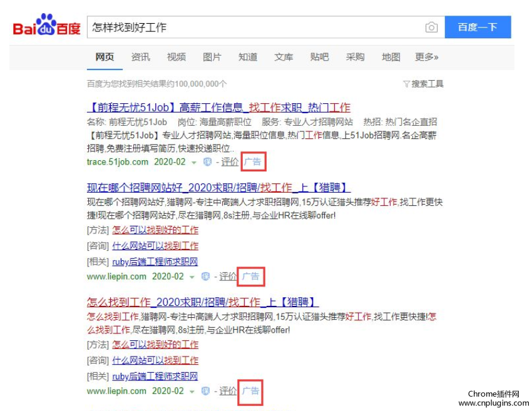Select the 网页 tab
The image size is (532, 411).
(105, 57)
